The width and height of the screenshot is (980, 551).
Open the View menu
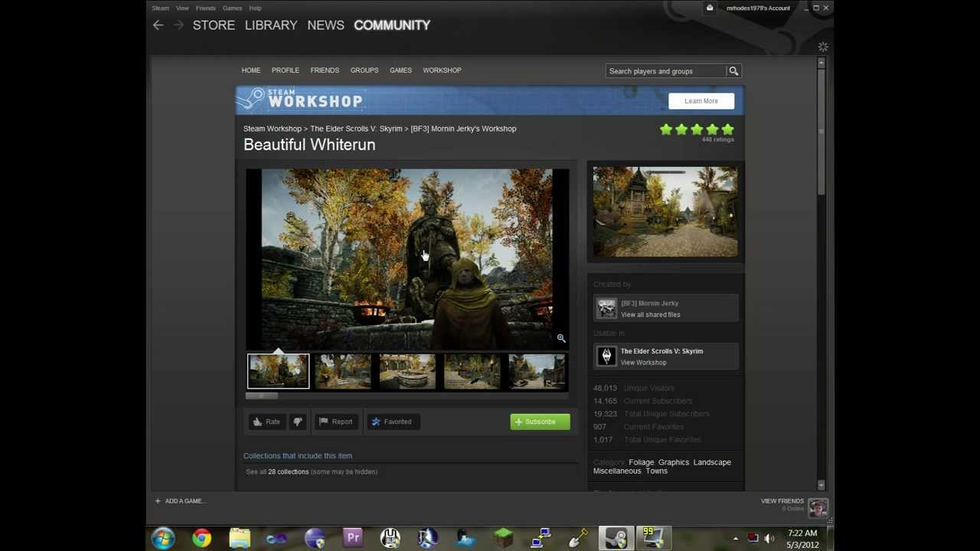tap(182, 8)
